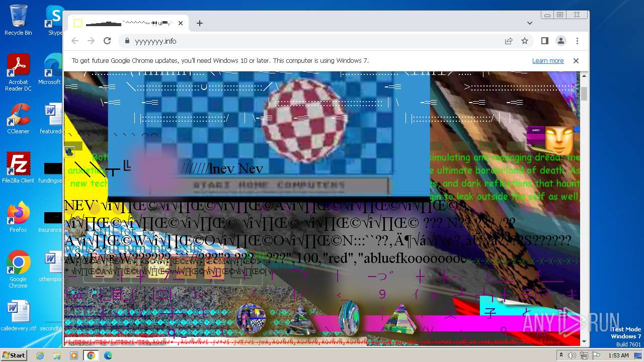Open the network tray icon
Image resolution: width=644 pixels, height=362 pixels.
(584, 355)
